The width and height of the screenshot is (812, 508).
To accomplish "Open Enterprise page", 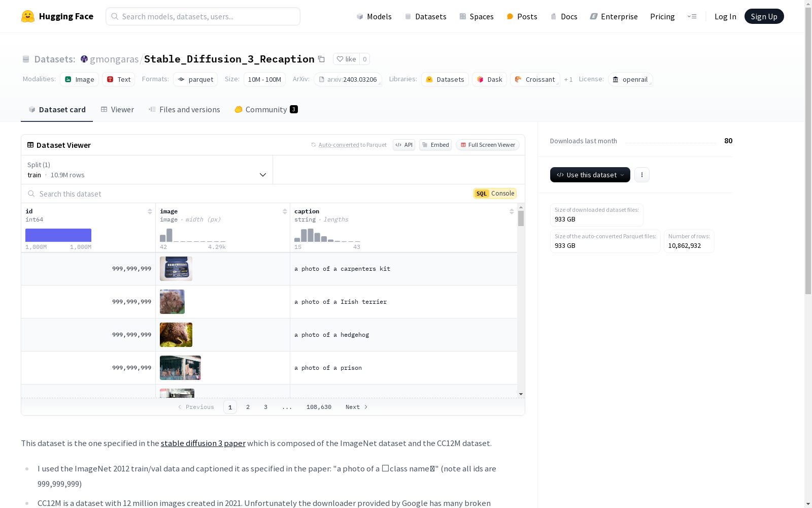I will click(x=614, y=16).
